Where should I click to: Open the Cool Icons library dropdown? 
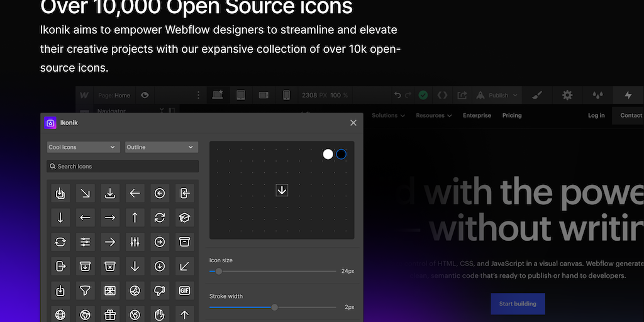pyautogui.click(x=83, y=147)
